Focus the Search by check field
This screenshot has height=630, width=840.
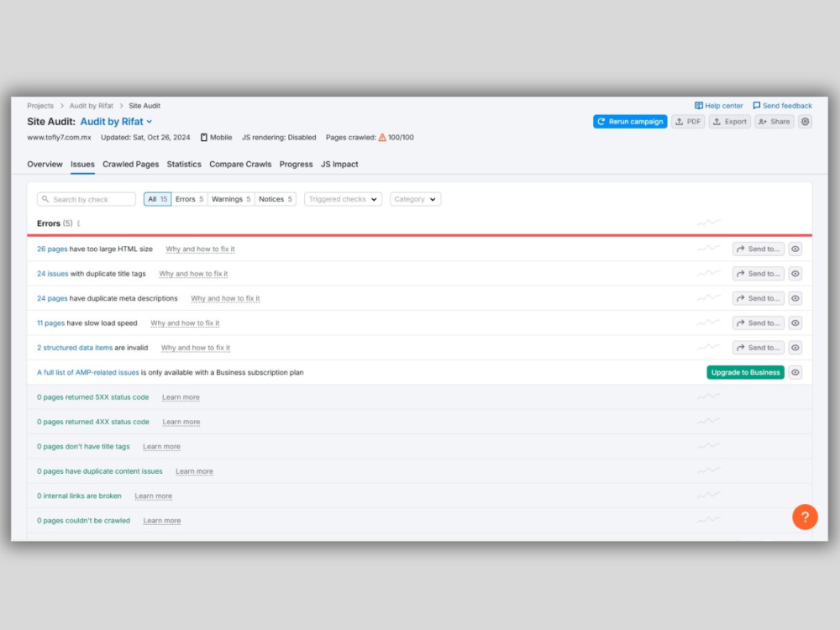[x=87, y=199]
